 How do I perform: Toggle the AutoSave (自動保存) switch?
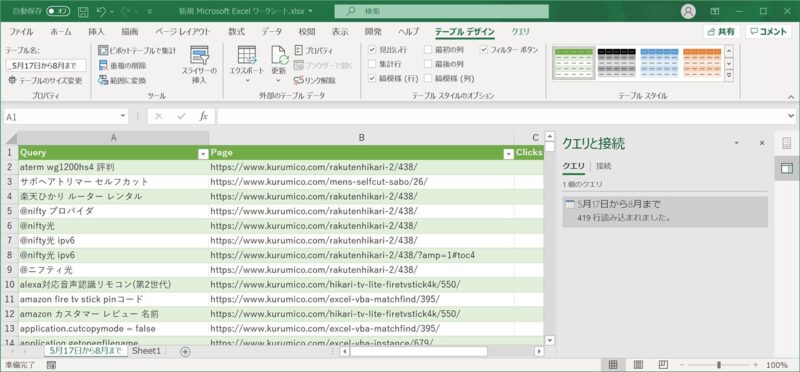[58, 11]
